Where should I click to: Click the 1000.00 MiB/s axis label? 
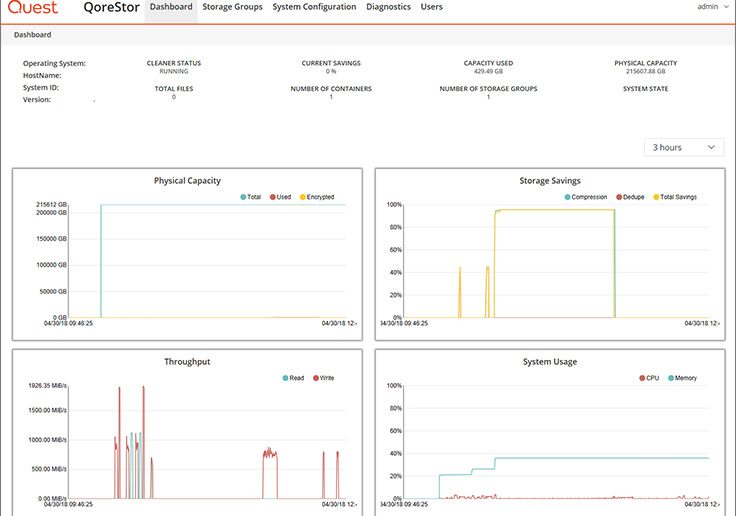tap(47, 440)
